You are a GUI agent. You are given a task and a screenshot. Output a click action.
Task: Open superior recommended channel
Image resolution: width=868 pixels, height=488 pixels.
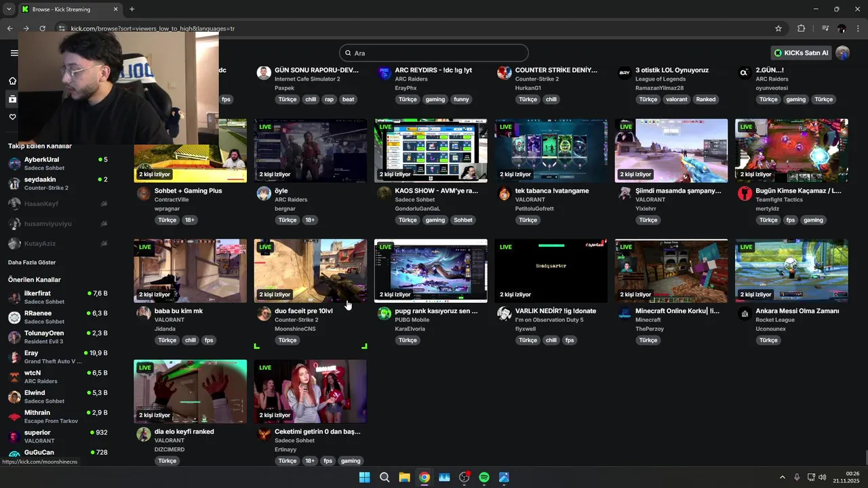58,436
